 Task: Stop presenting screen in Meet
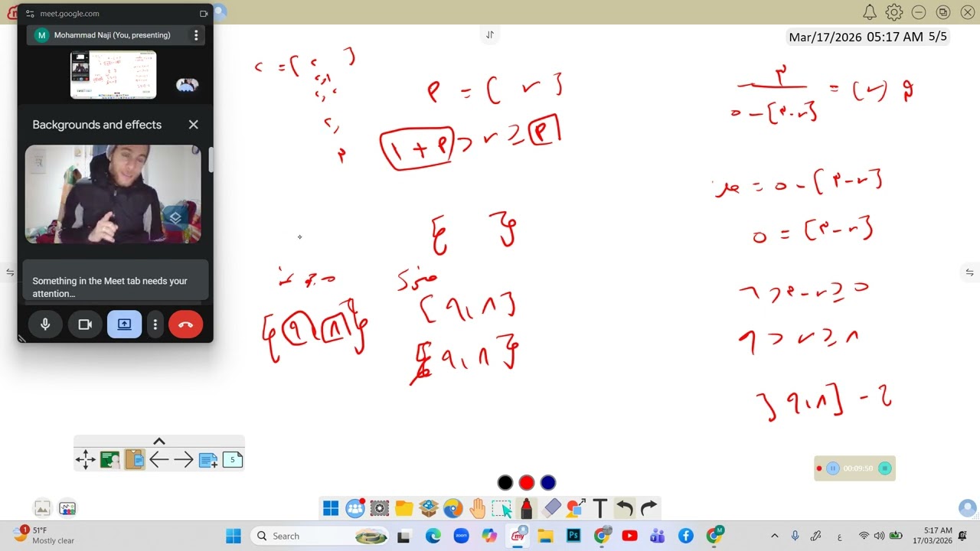point(124,324)
